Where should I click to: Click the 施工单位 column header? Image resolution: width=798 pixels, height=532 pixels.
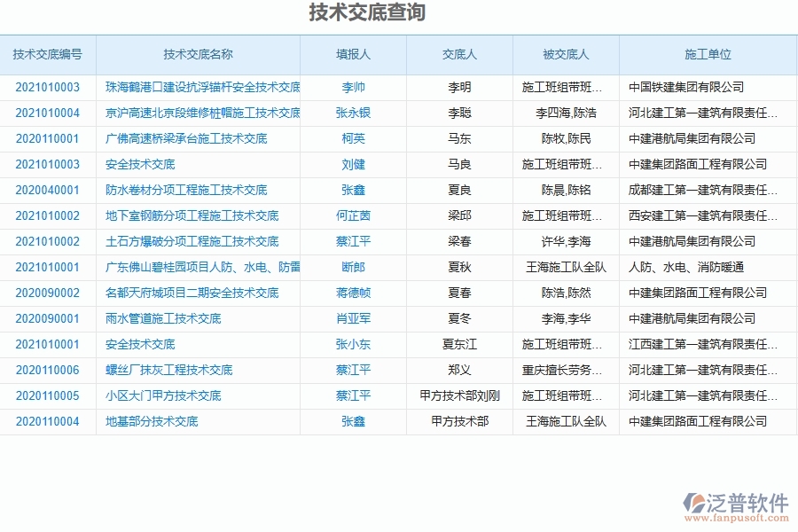coord(708,54)
